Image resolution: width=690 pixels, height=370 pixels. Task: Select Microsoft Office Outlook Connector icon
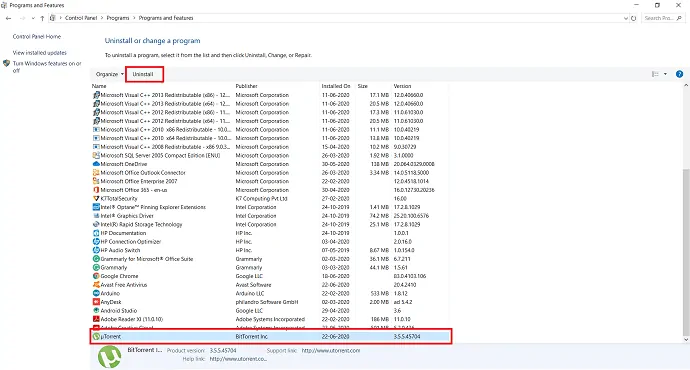96,172
